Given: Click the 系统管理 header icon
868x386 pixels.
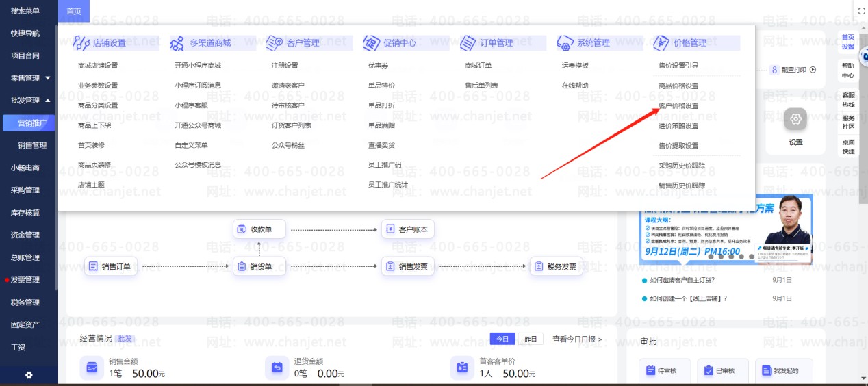Looking at the screenshot, I should [x=565, y=43].
